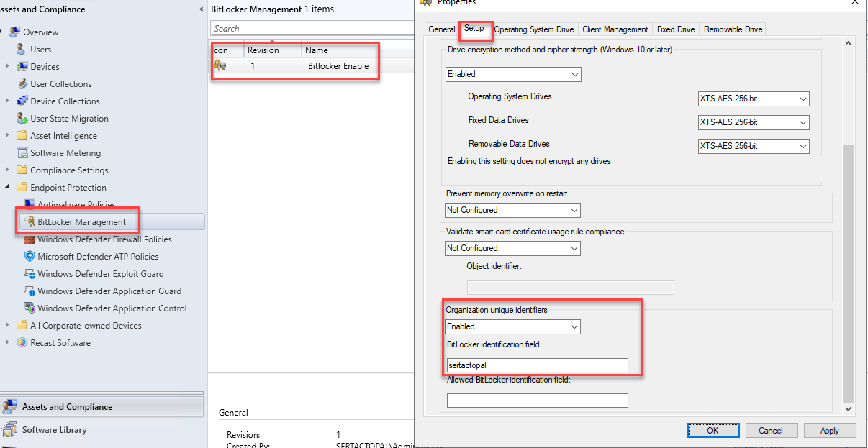
Task: Click the OK button
Action: [713, 430]
